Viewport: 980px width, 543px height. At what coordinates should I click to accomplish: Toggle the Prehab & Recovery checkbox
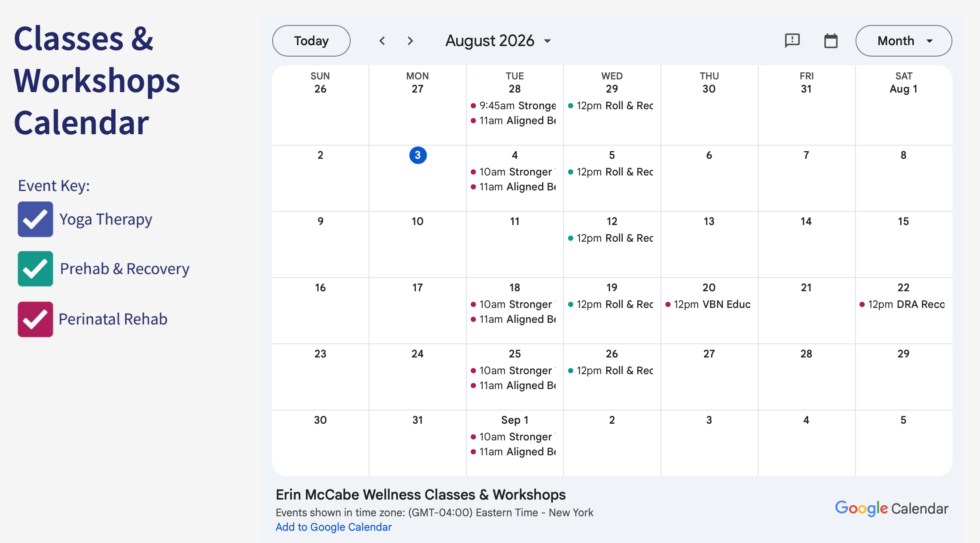pos(36,269)
